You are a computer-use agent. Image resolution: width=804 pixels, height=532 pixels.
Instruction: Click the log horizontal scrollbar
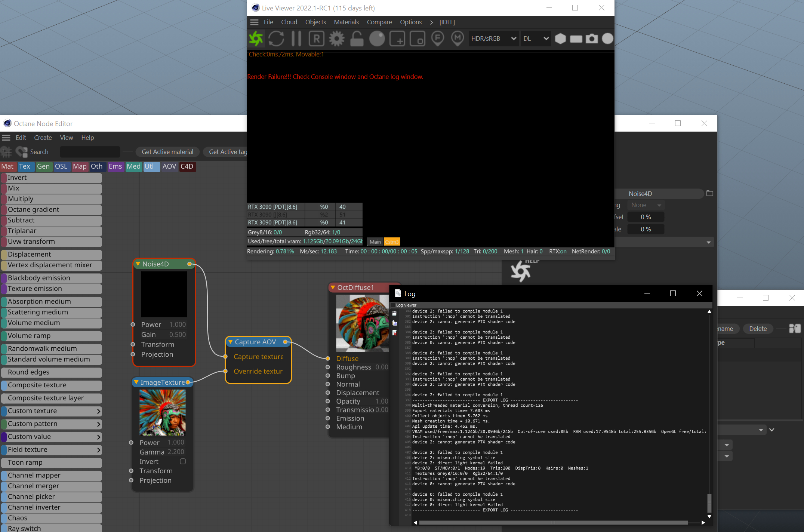(553, 523)
